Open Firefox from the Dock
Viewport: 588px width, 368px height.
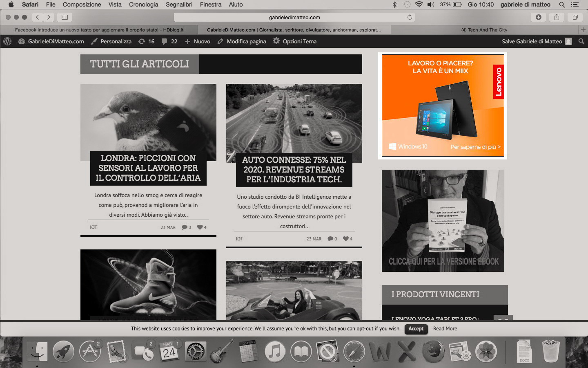[433, 351]
